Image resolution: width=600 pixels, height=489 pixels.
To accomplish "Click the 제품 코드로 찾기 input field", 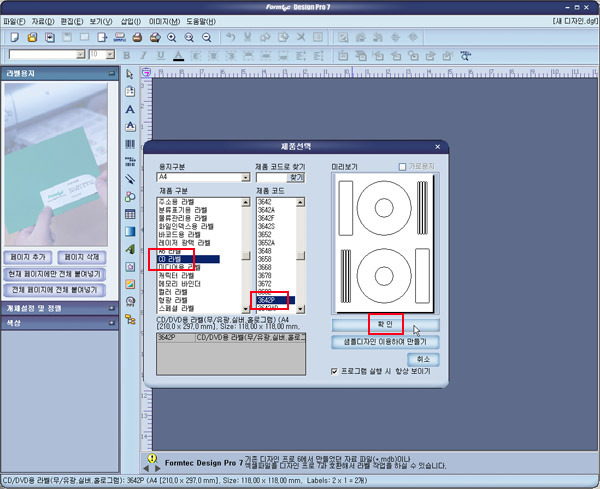I will 271,178.
